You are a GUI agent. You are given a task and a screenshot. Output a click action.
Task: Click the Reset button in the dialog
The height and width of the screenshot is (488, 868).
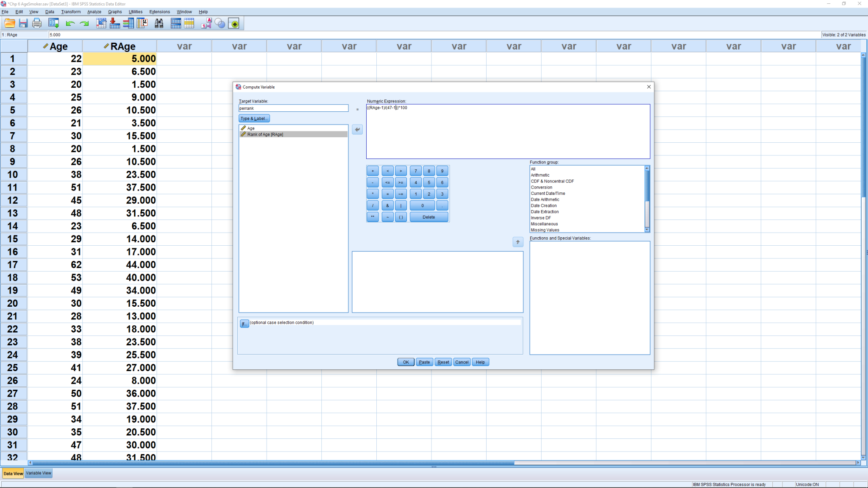pos(443,362)
